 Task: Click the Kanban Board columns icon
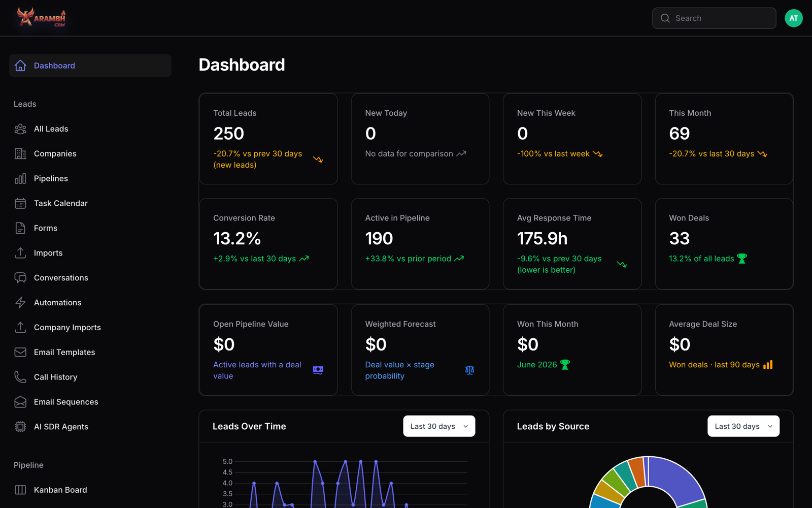tap(20, 490)
